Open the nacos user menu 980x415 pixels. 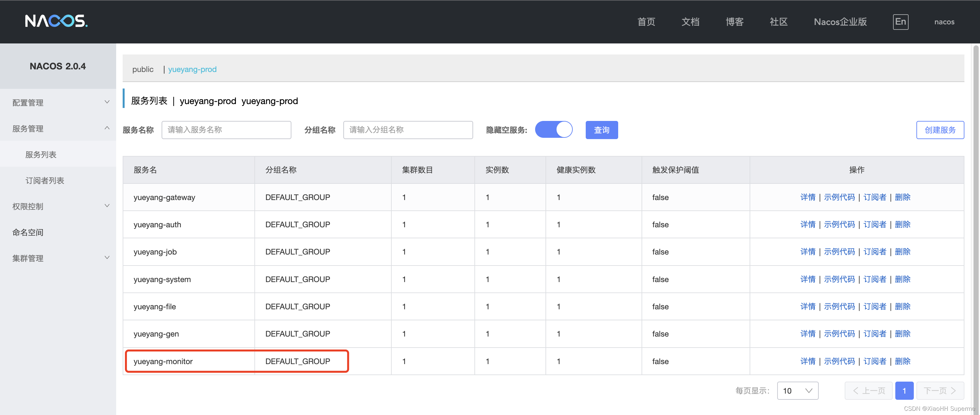pos(944,22)
